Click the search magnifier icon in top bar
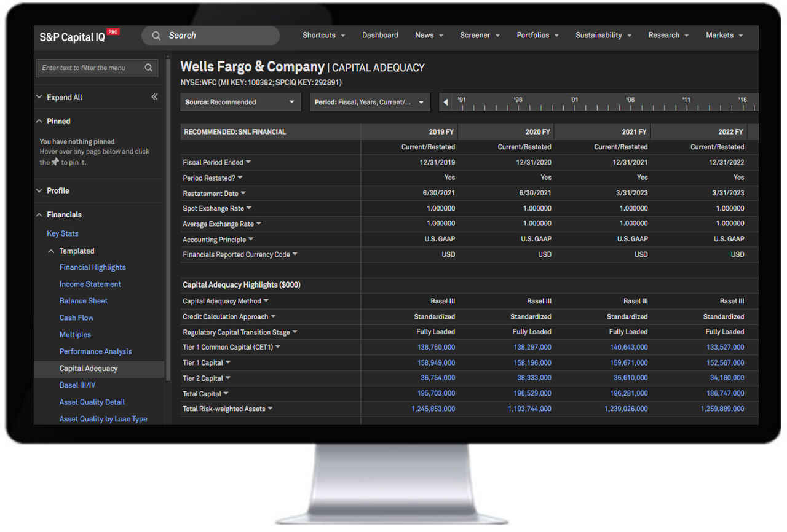 tap(157, 36)
